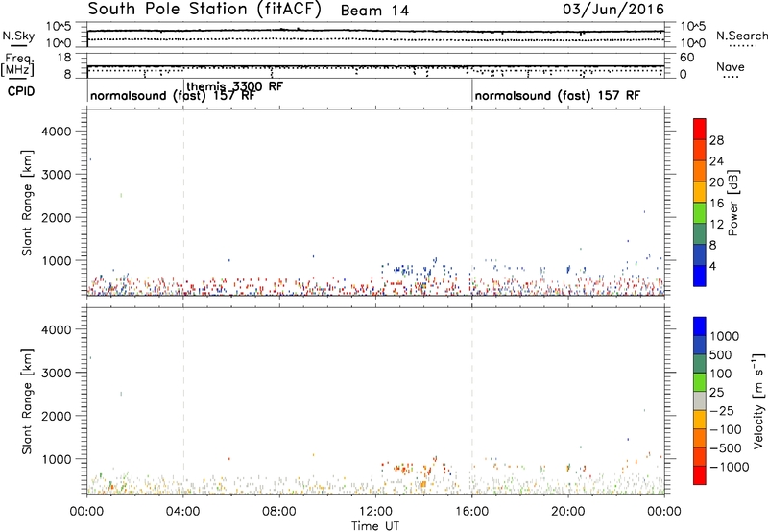Click the date '03/Jun/2016'
The image size is (768, 532).
click(613, 10)
